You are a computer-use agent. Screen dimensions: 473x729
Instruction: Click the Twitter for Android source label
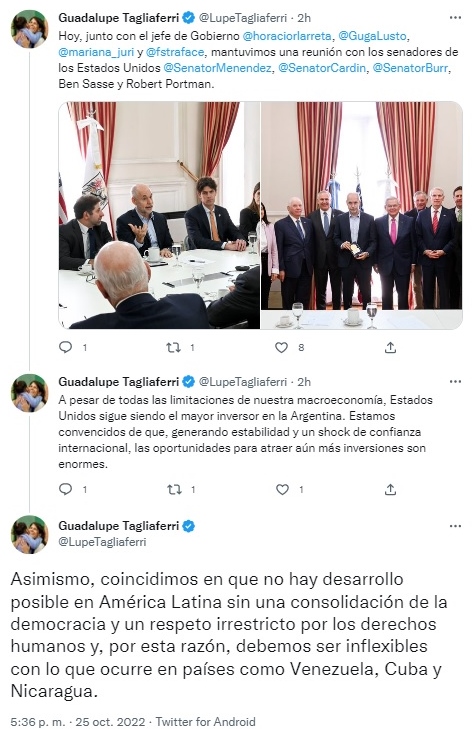pos(206,722)
